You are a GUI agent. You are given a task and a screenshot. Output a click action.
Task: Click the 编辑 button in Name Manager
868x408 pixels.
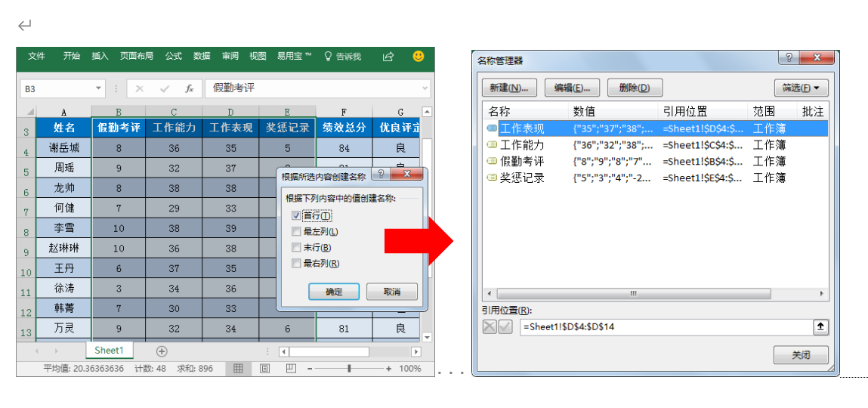pyautogui.click(x=573, y=88)
